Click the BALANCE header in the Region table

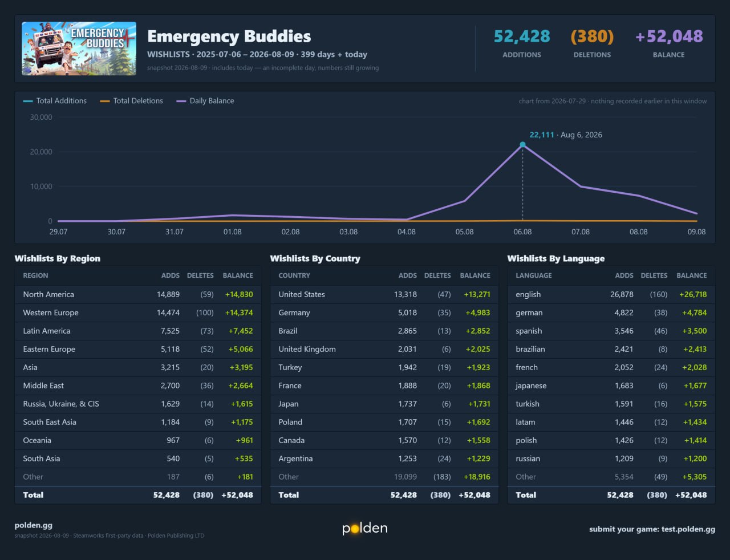[238, 275]
